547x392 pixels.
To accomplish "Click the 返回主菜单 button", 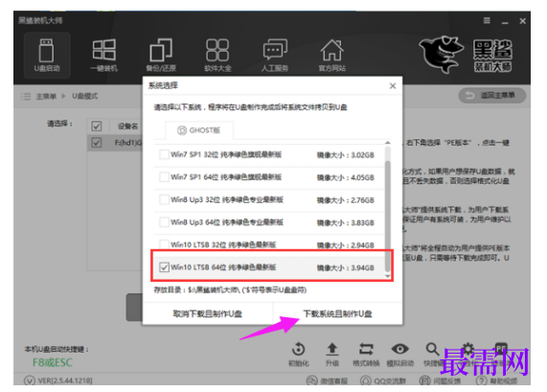I will tap(492, 95).
